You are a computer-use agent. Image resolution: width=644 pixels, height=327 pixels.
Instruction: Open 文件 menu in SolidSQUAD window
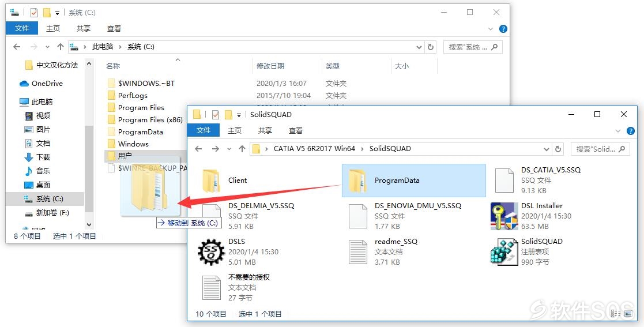204,131
